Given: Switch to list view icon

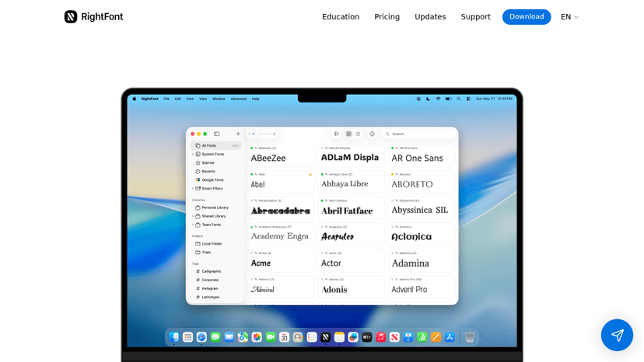Looking at the screenshot, I should (358, 134).
